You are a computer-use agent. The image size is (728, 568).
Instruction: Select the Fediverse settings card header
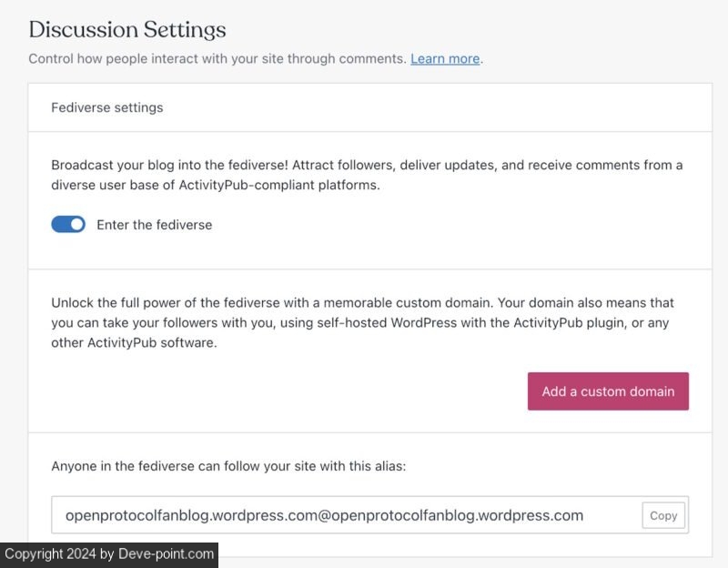click(x=107, y=107)
